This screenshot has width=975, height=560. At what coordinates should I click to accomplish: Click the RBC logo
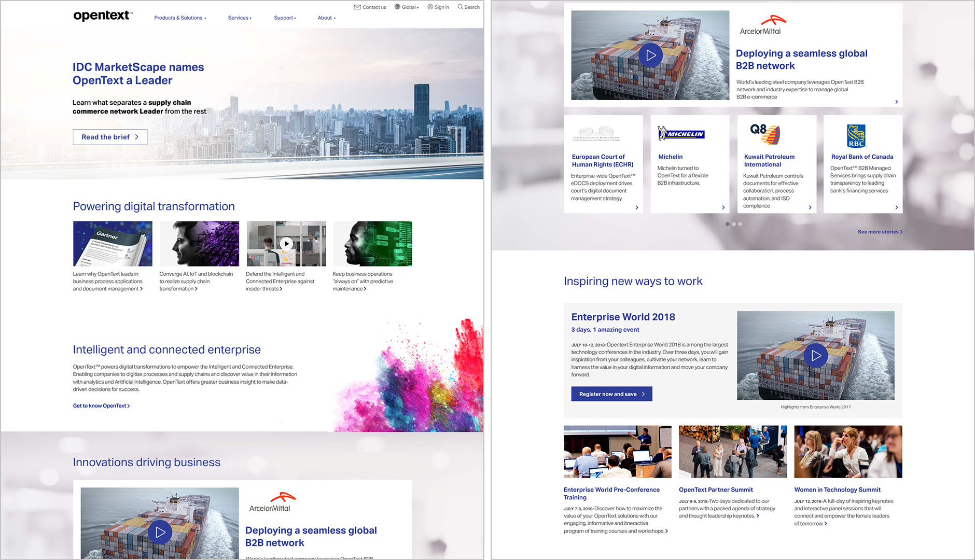(x=856, y=136)
